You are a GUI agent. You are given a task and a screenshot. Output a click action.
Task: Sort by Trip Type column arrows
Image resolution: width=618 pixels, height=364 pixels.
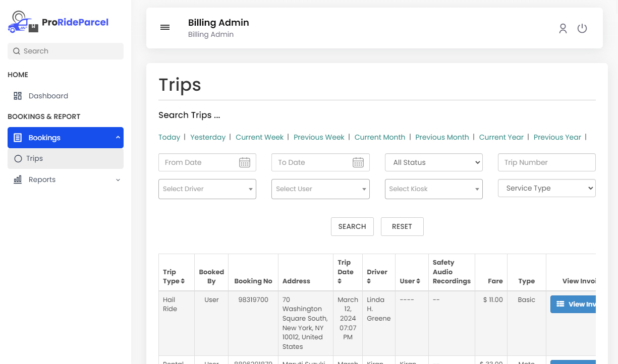tap(183, 281)
